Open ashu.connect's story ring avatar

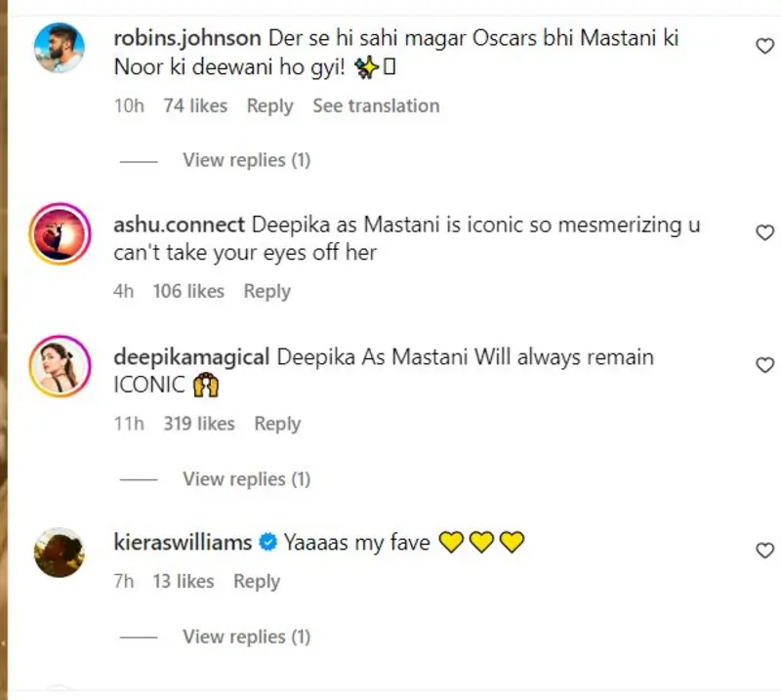[59, 233]
